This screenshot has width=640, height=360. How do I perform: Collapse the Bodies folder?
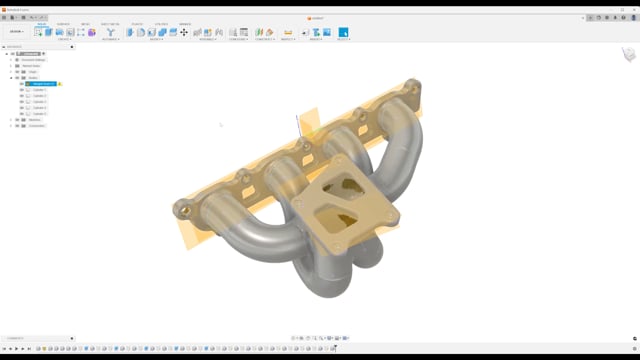11,78
